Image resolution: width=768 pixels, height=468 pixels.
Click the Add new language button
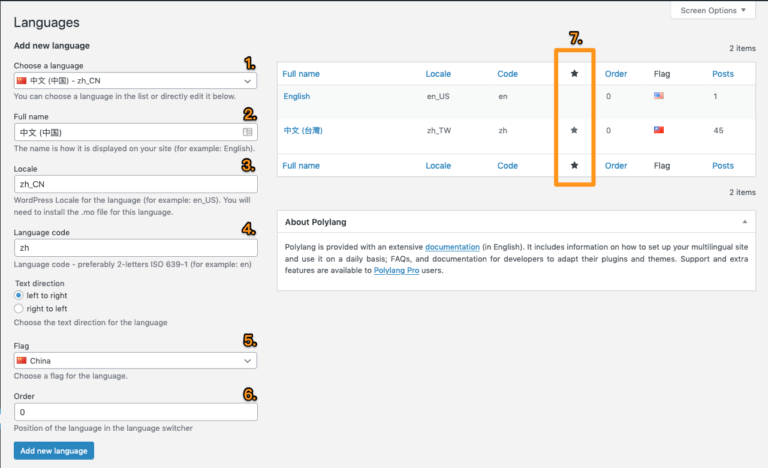54,451
